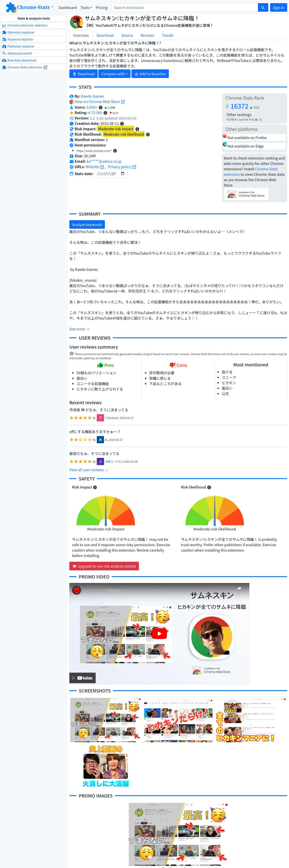The height and width of the screenshot is (868, 289).
Task: Open View all user reviews
Action: point(88,470)
